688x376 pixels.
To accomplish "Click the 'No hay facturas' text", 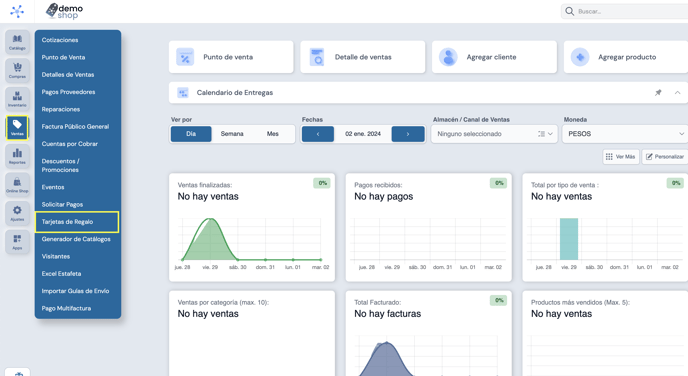I will tap(387, 314).
